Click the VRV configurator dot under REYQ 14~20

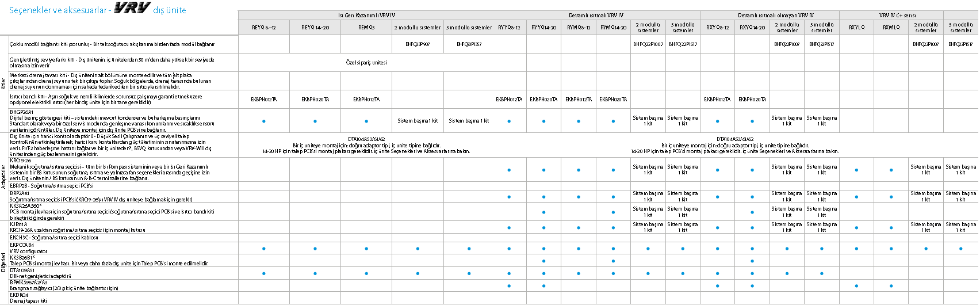click(315, 249)
